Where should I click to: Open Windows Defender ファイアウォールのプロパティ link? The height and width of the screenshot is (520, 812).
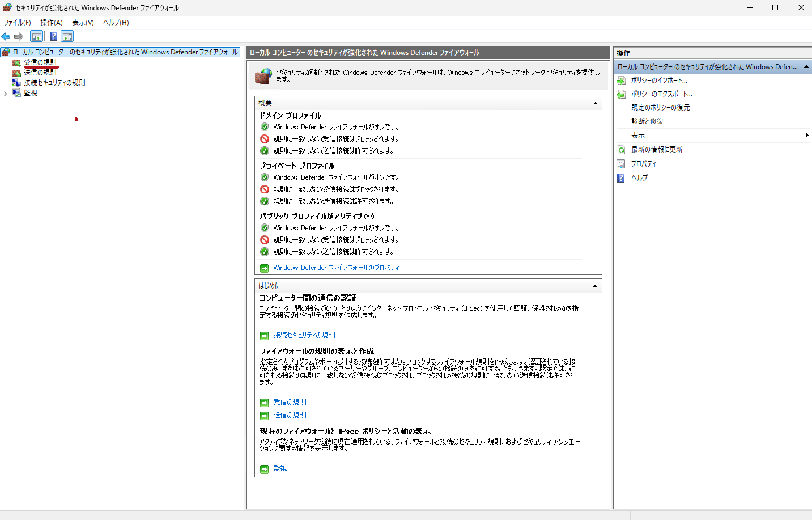336,268
